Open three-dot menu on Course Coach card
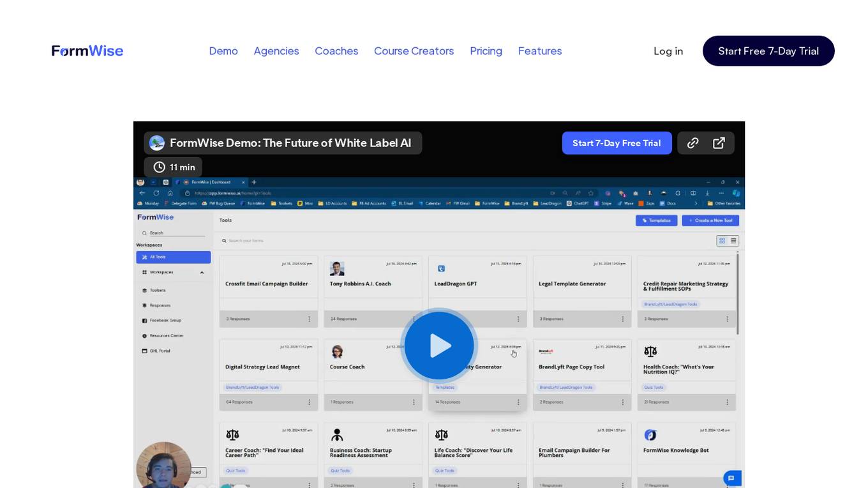The width and height of the screenshot is (868, 488). point(414,402)
